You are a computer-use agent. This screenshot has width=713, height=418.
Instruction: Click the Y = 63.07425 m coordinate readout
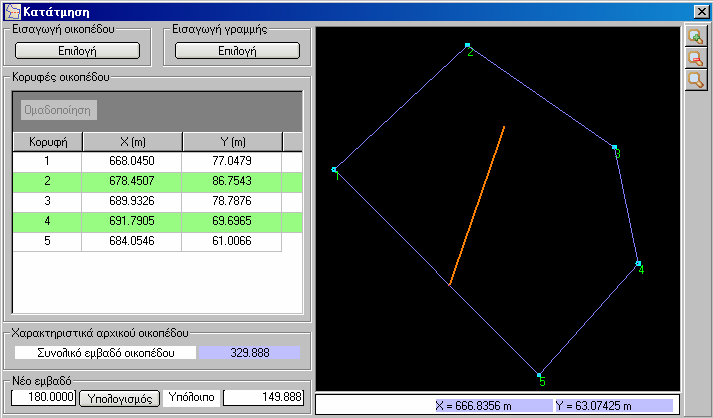tap(614, 405)
